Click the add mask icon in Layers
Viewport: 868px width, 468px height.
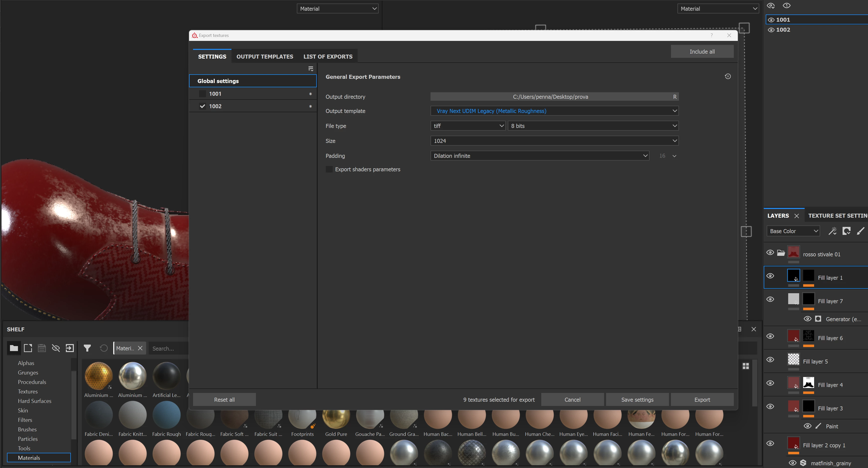point(847,231)
